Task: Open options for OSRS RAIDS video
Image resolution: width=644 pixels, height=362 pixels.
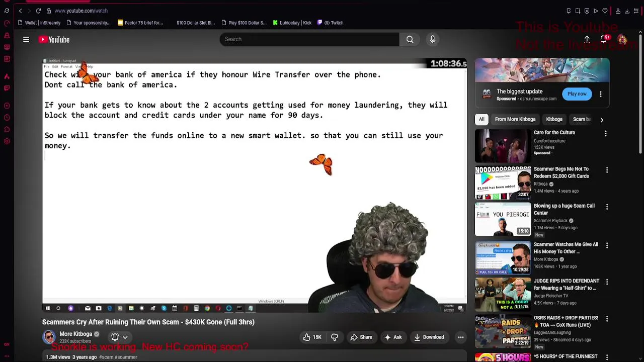Action: (607, 319)
